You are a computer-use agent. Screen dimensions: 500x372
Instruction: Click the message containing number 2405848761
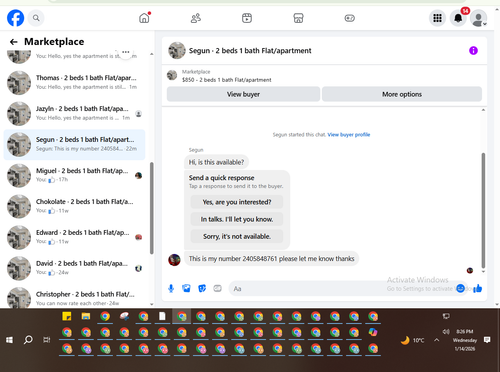coord(271,259)
